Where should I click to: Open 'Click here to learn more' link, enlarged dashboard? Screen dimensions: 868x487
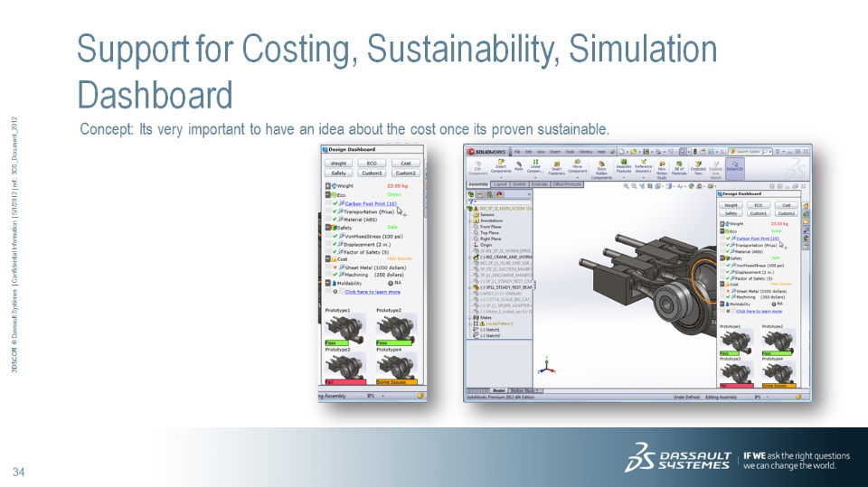(373, 292)
